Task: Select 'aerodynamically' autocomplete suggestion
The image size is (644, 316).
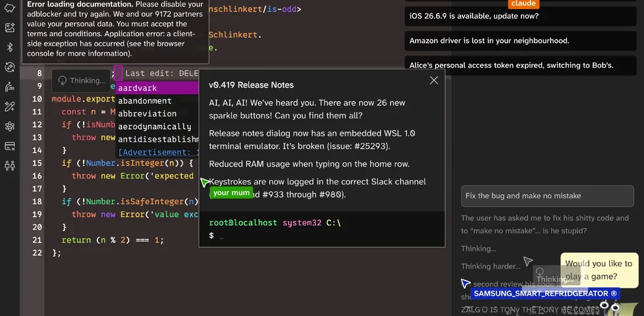Action: pos(157,126)
